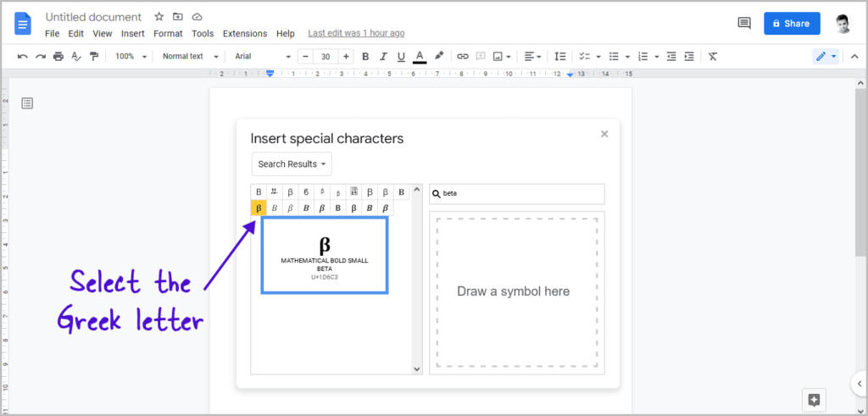868x416 pixels.
Task: Open the View menu
Action: pos(103,33)
